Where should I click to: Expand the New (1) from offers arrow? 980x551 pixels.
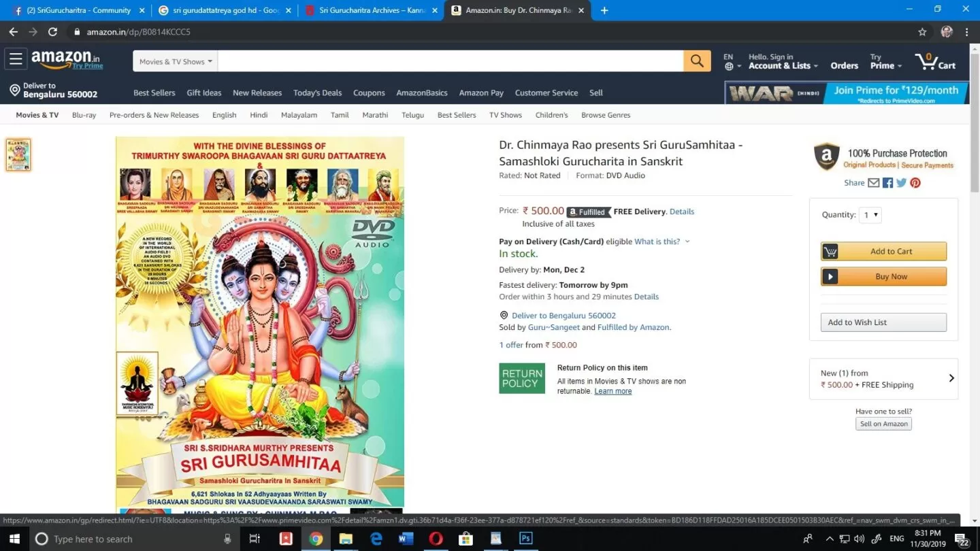point(951,378)
